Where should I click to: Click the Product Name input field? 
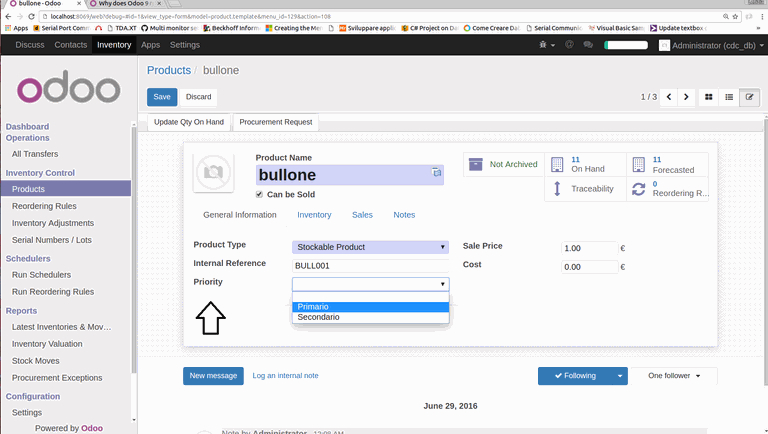pyautogui.click(x=350, y=175)
